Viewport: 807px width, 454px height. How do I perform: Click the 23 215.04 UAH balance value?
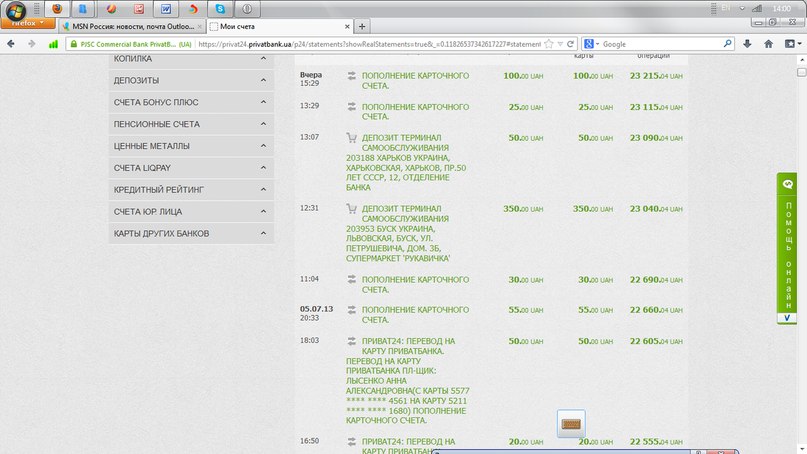(x=656, y=76)
